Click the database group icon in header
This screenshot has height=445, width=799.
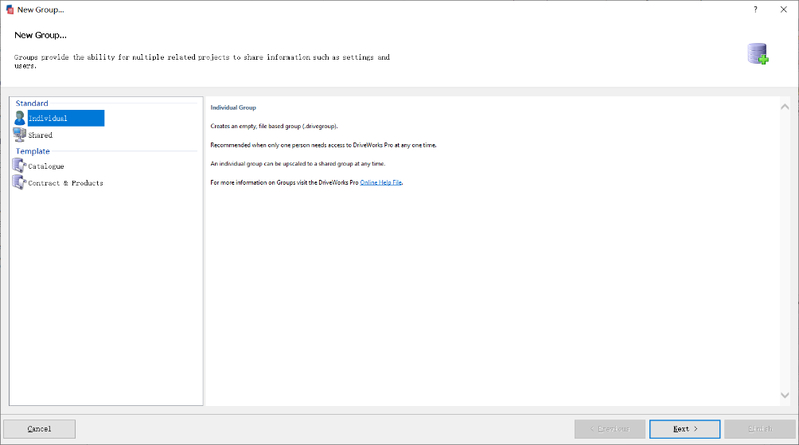point(758,54)
